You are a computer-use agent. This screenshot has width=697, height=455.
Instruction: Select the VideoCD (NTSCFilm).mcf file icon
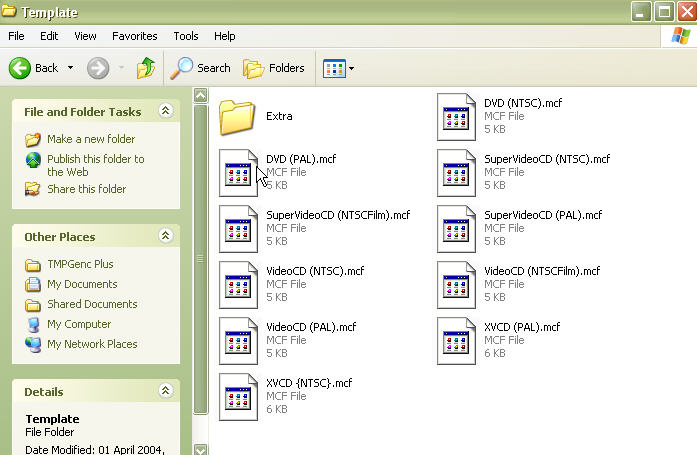(x=457, y=285)
